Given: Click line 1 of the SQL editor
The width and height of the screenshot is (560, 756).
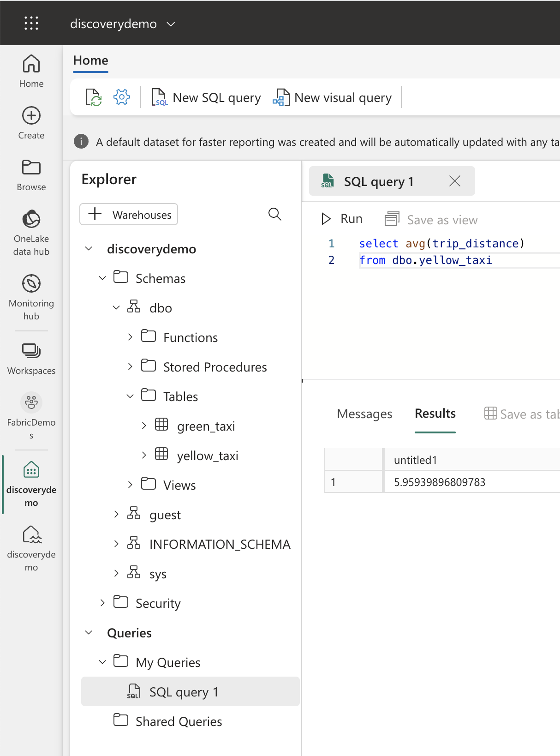Looking at the screenshot, I should pos(441,244).
